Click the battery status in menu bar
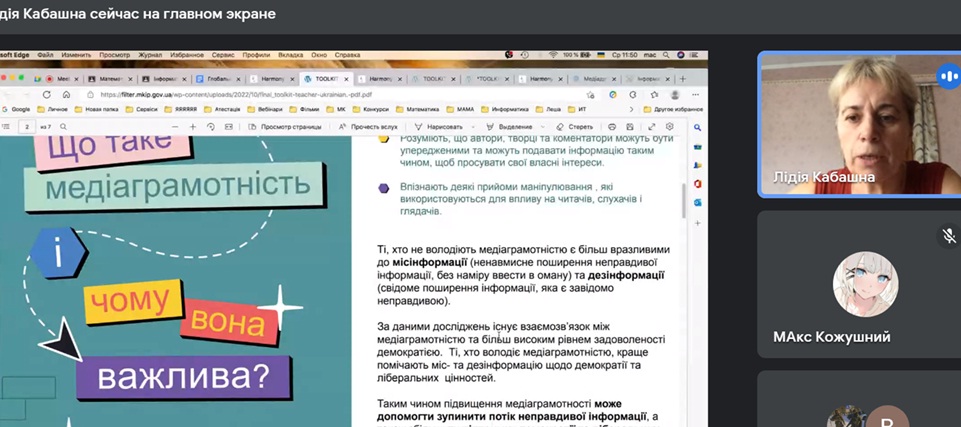 pos(576,55)
